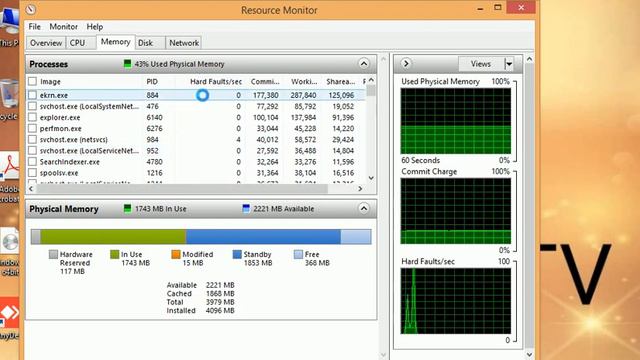The image size is (640, 360).
Task: Click the Hard Faults/sec graph
Action: pos(456,301)
